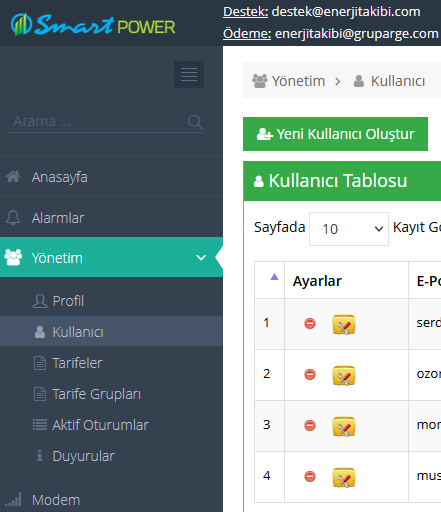
Task: Click the Smart Power logo
Action: (93, 25)
